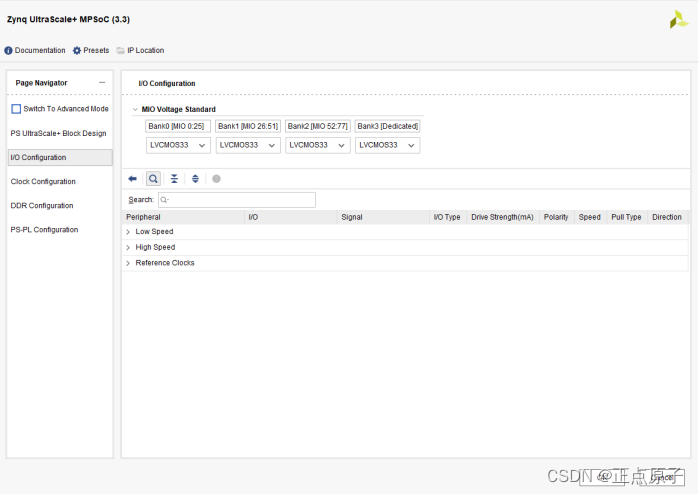The image size is (699, 494).
Task: Enable Switch To Advanced Mode checkbox
Action: click(16, 109)
